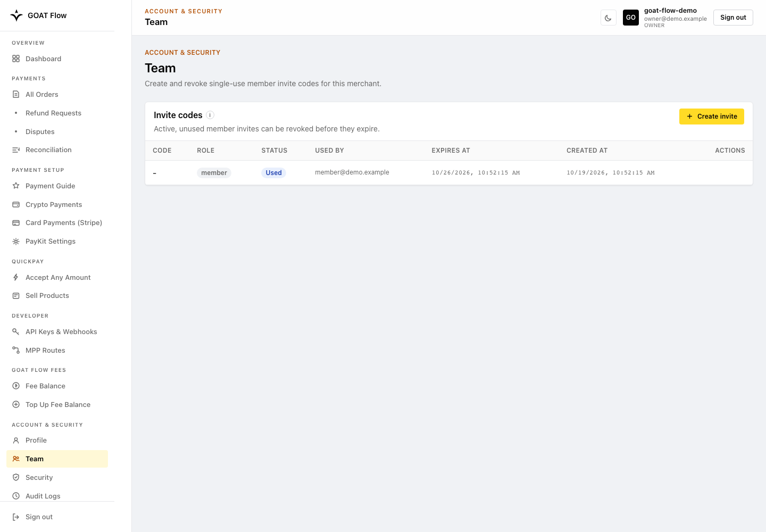Image resolution: width=766 pixels, height=532 pixels.
Task: Click the EXPIRES AT column header
Action: click(x=451, y=151)
